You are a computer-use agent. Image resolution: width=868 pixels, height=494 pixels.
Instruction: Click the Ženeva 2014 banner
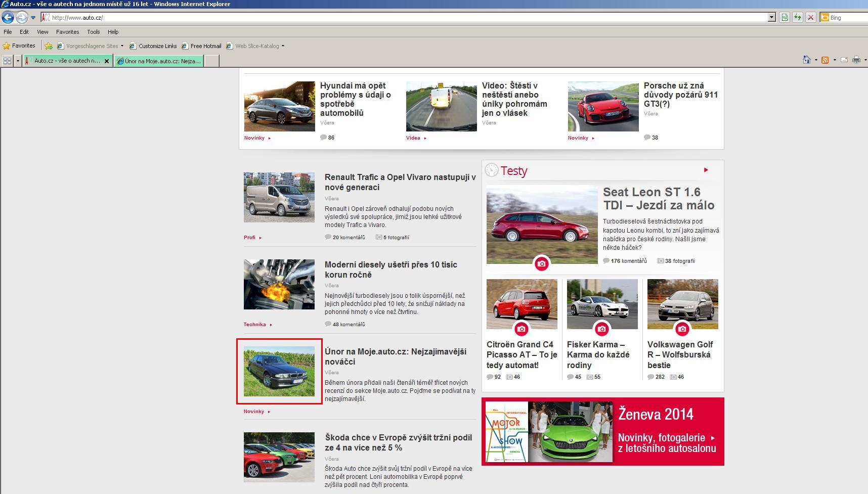pos(602,431)
